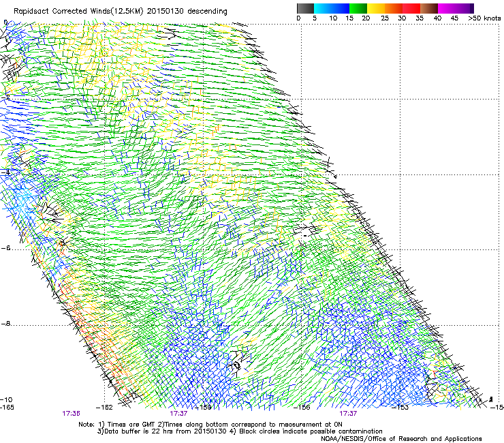Screen dimensions: 504x443
Task: Click the latitude label '-6'
Action: (5, 248)
